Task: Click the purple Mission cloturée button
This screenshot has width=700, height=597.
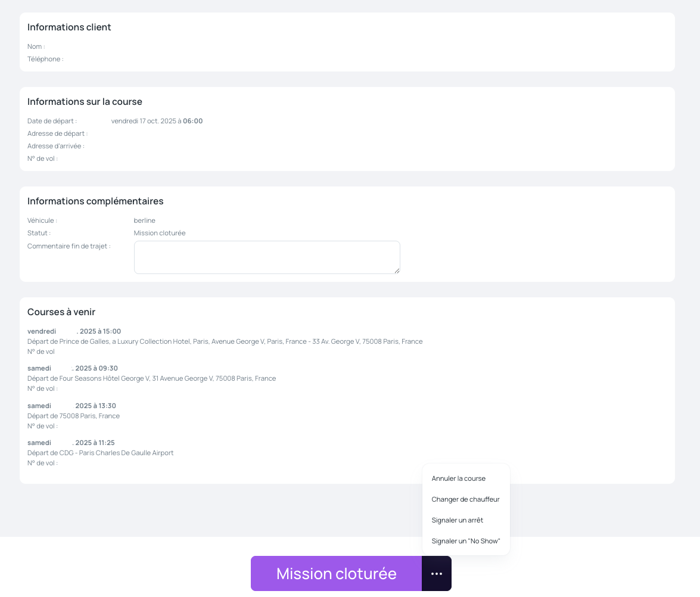Action: (x=336, y=574)
